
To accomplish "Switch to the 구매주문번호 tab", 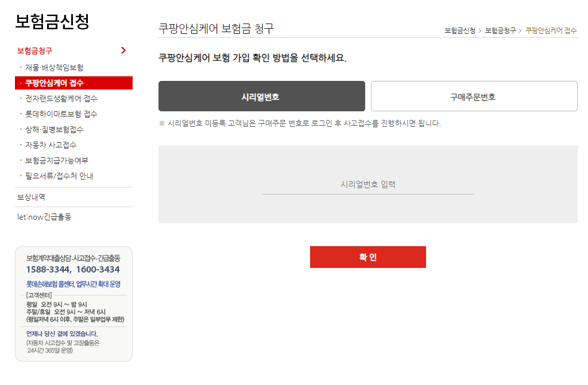I will click(x=474, y=96).
